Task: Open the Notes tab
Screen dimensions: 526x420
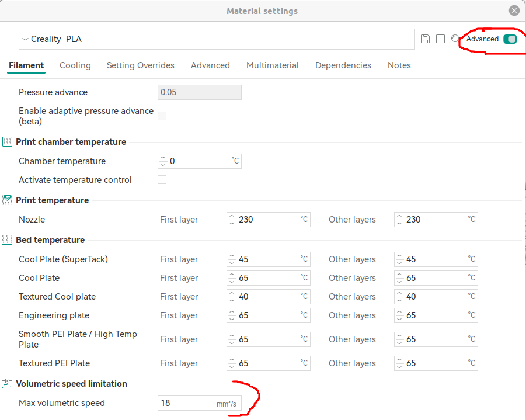Action: (399, 65)
